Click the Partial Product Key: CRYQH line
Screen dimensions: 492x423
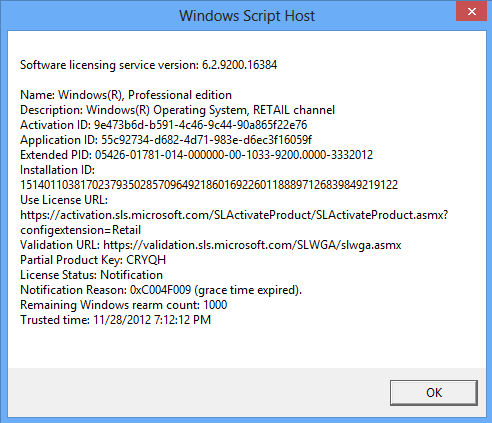coord(93,260)
